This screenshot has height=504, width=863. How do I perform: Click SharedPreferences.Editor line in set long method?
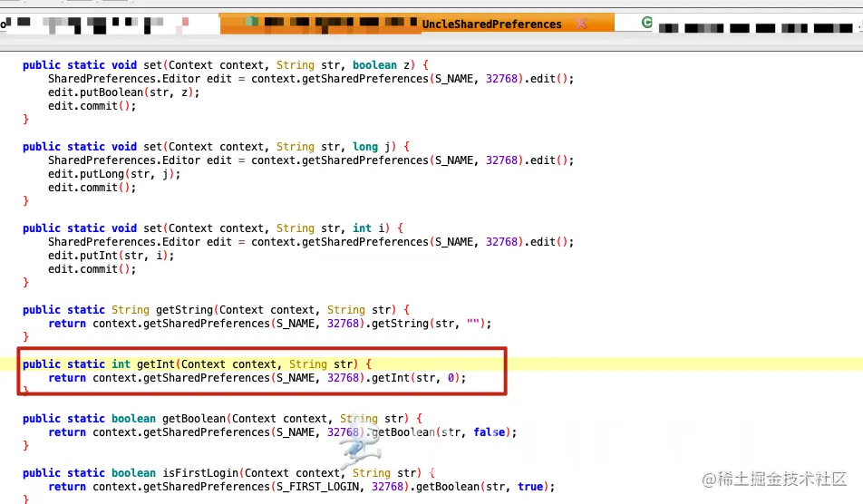pyautogui.click(x=311, y=160)
